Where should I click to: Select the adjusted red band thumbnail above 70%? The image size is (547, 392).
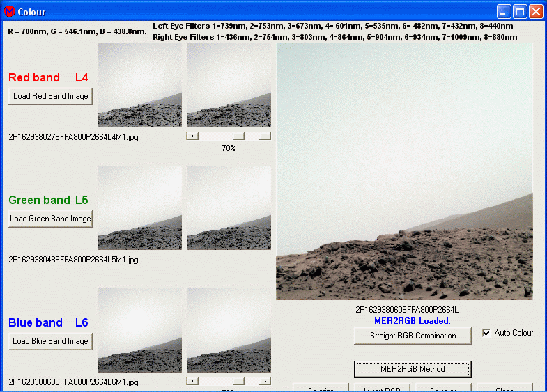pos(229,85)
